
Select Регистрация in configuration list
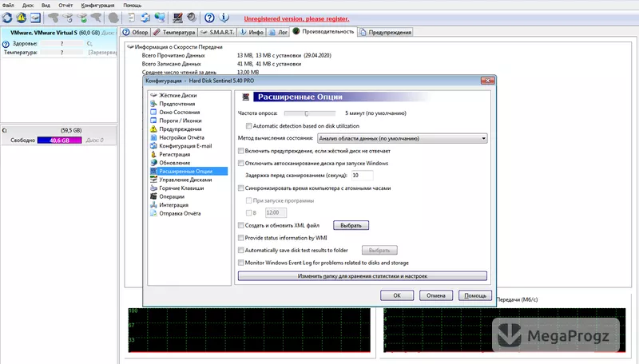pos(174,154)
